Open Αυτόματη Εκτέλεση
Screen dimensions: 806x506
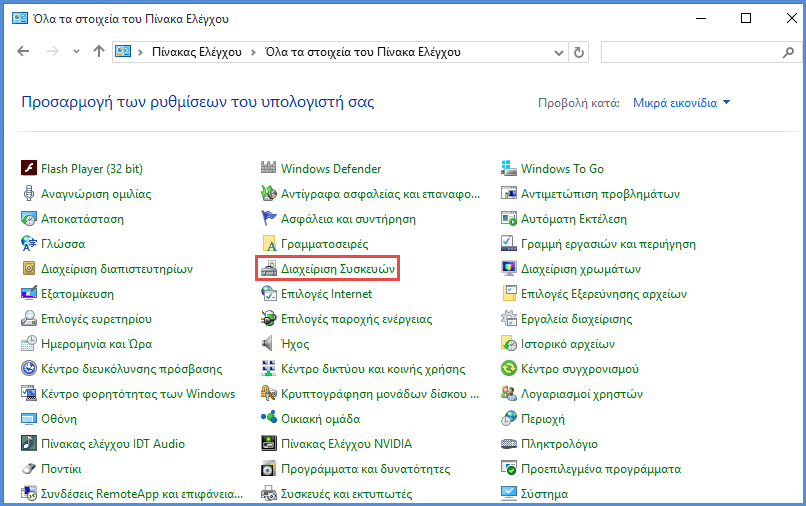574,219
